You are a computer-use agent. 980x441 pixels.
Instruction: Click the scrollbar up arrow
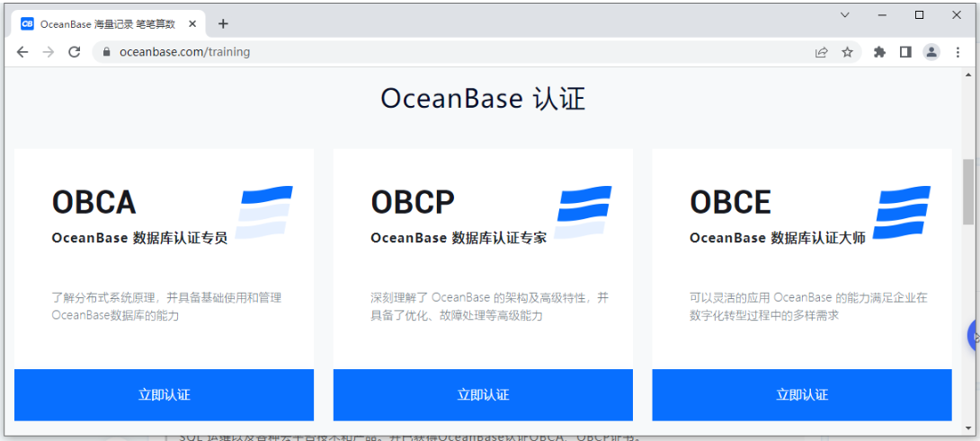click(x=968, y=73)
